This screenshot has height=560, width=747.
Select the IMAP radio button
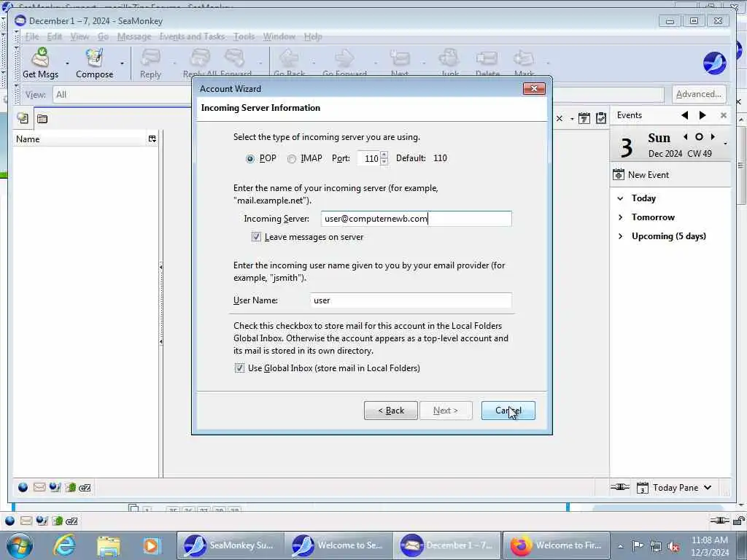point(292,159)
